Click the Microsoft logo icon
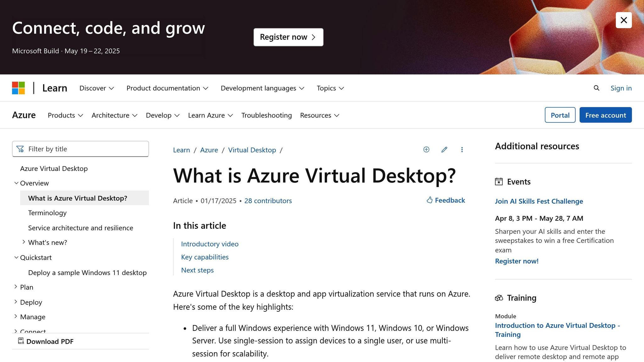 pyautogui.click(x=19, y=88)
